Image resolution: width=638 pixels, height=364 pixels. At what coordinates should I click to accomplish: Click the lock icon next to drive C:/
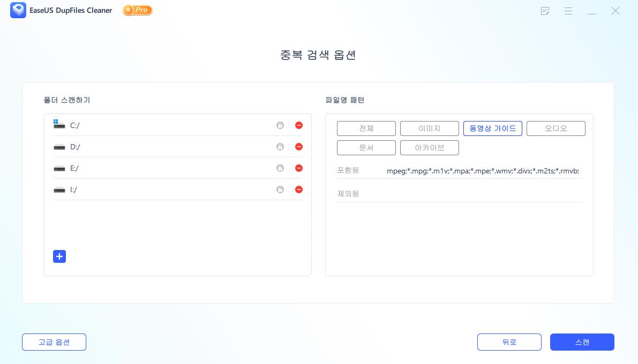click(280, 125)
